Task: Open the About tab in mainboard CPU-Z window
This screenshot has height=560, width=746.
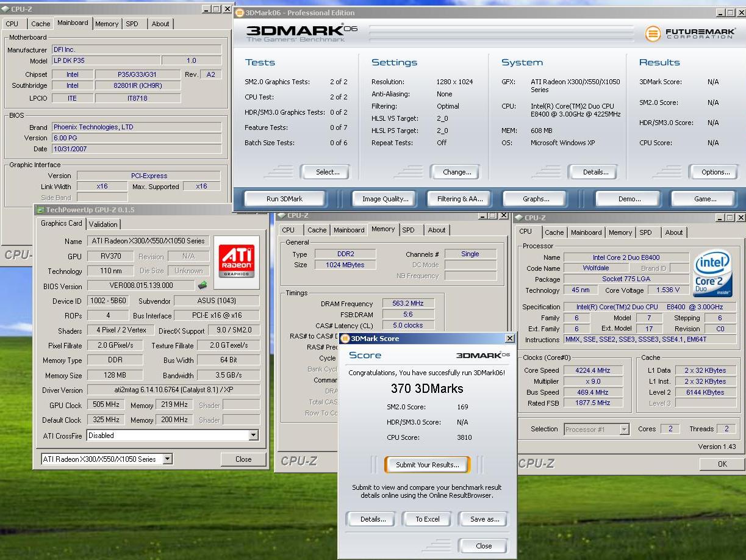Action: [160, 24]
